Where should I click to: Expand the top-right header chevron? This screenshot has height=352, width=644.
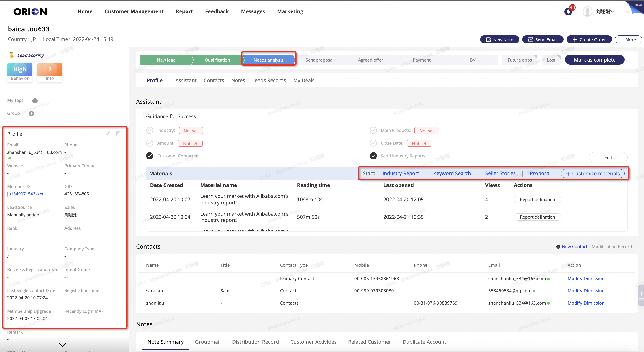click(x=628, y=12)
